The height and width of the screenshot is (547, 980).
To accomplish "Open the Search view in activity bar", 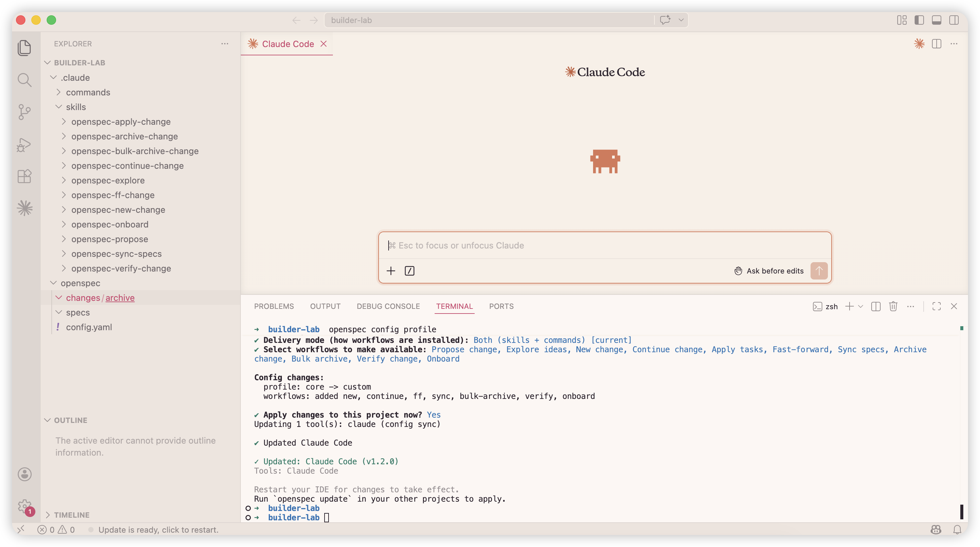I will coord(24,80).
